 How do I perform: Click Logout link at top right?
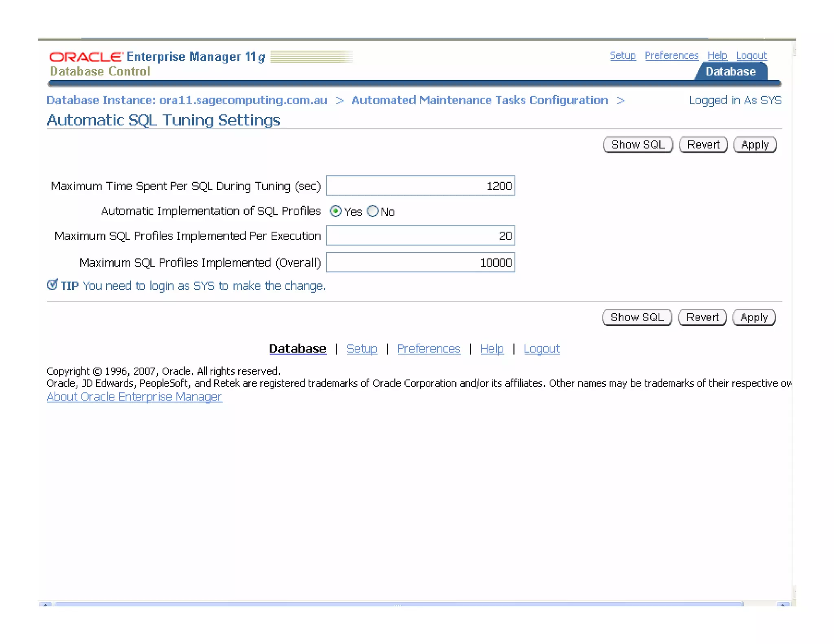pos(751,55)
